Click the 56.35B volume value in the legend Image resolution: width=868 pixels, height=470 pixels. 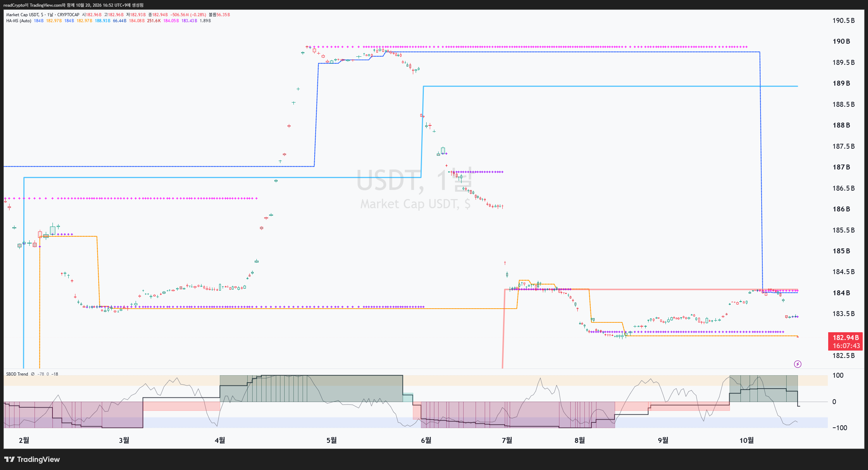click(x=223, y=15)
